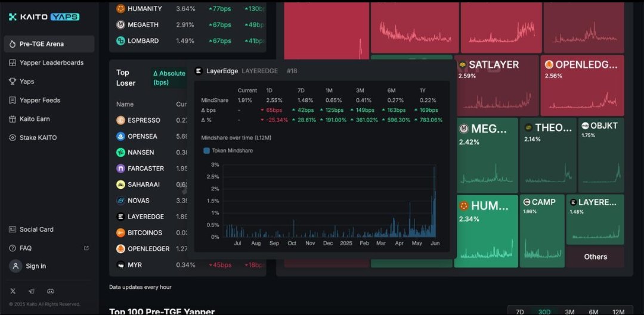
Task: Click the Social Card icon
Action: pos(13,229)
